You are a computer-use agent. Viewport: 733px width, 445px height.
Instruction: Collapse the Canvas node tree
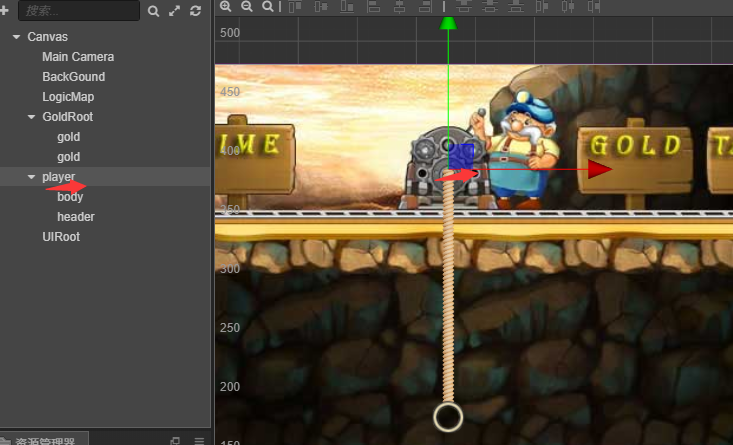(16, 36)
